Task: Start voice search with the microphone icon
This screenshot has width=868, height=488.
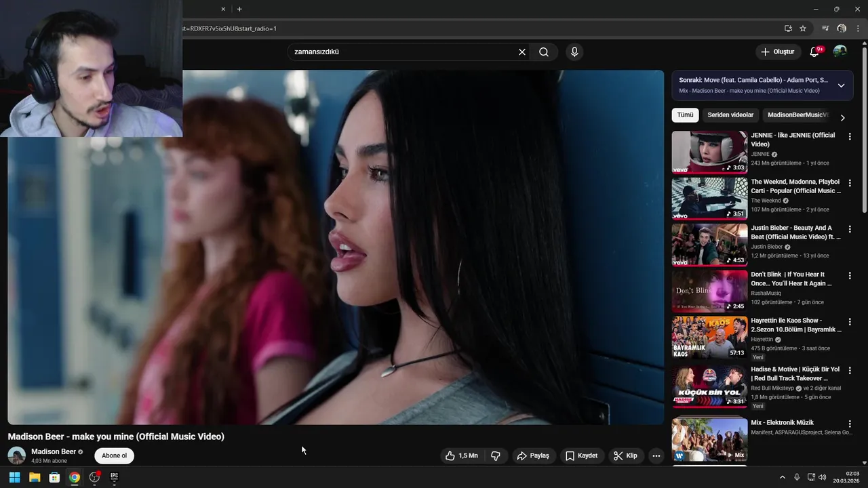Action: coord(574,52)
